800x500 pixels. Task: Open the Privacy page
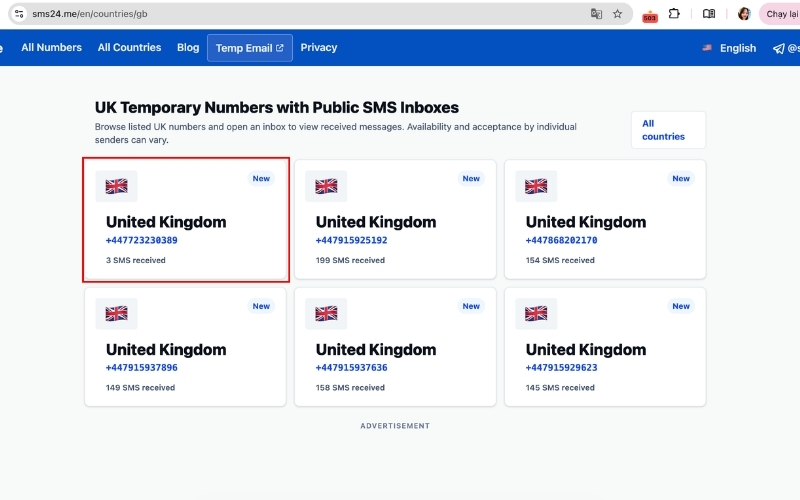[x=319, y=47]
